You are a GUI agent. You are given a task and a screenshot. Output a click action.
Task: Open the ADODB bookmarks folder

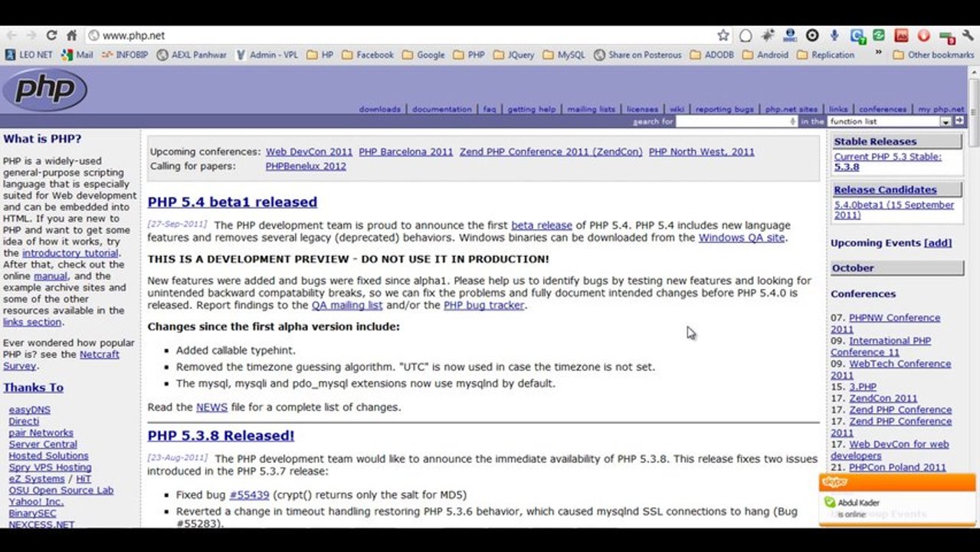[x=712, y=55]
